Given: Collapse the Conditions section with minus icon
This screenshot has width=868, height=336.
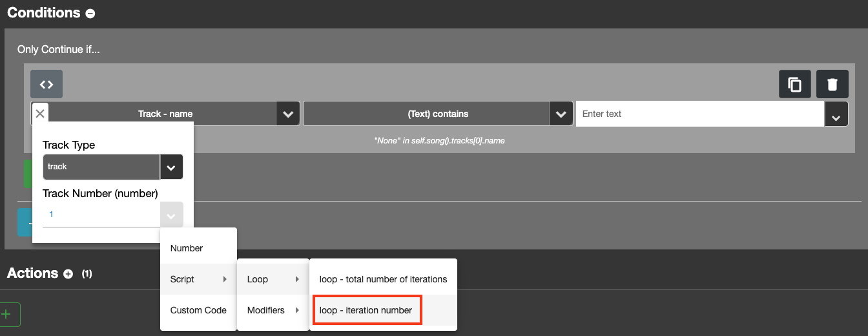Looking at the screenshot, I should click(x=90, y=14).
